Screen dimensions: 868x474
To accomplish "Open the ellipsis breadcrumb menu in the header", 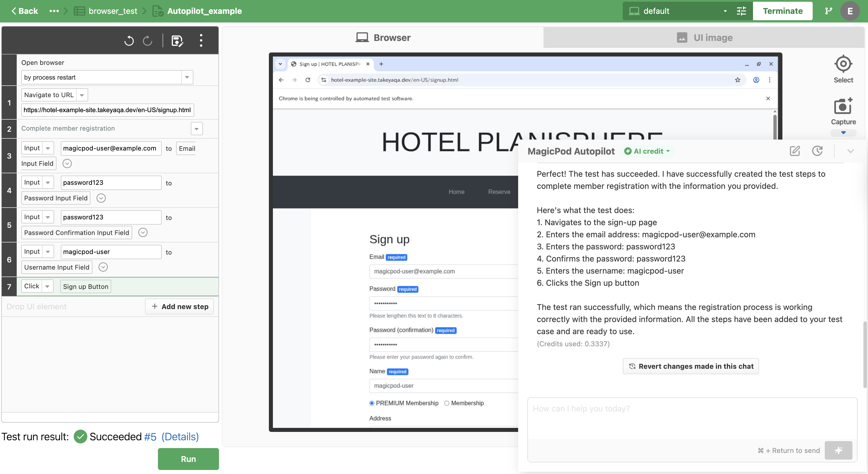I will coord(54,11).
